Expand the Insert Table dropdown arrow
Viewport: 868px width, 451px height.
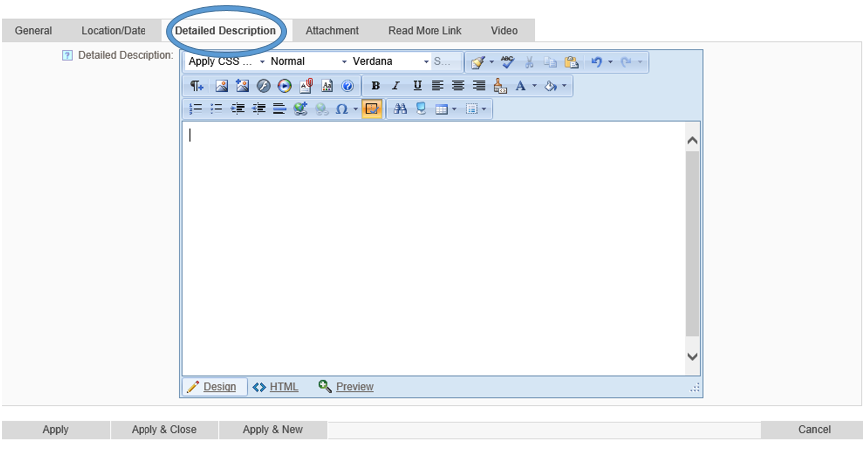pos(454,109)
